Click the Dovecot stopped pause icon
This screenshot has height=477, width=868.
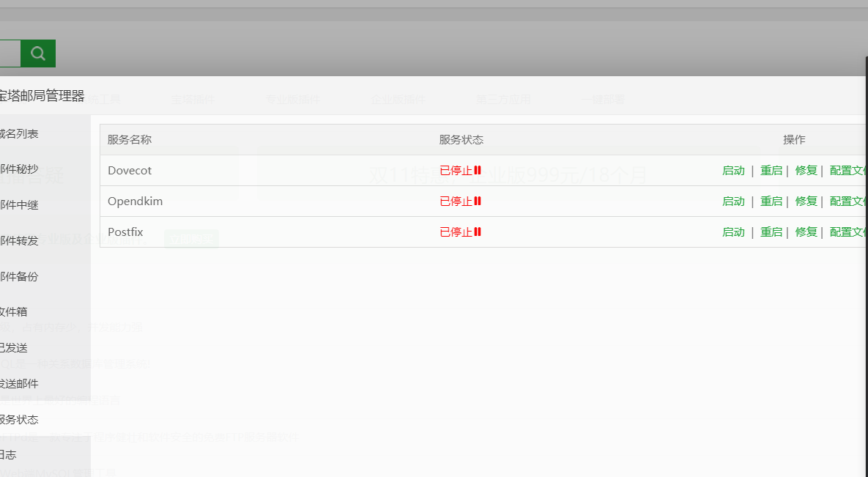[x=478, y=170]
